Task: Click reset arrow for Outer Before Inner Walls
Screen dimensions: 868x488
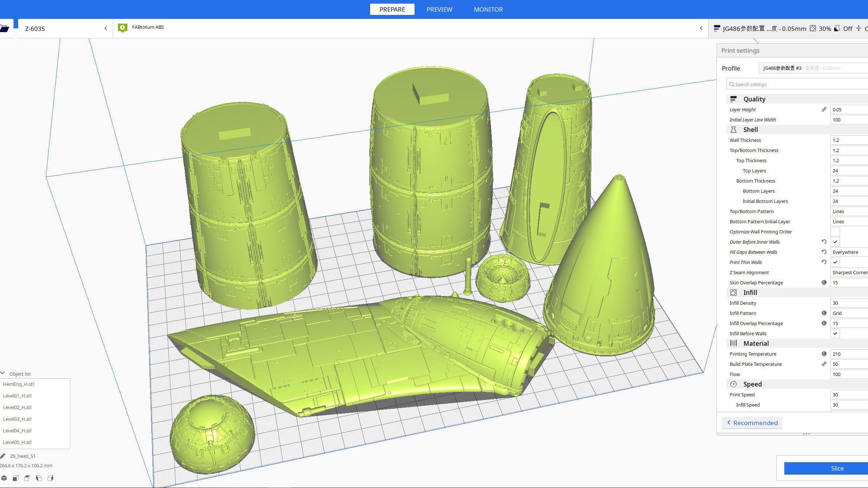Action: pos(824,242)
